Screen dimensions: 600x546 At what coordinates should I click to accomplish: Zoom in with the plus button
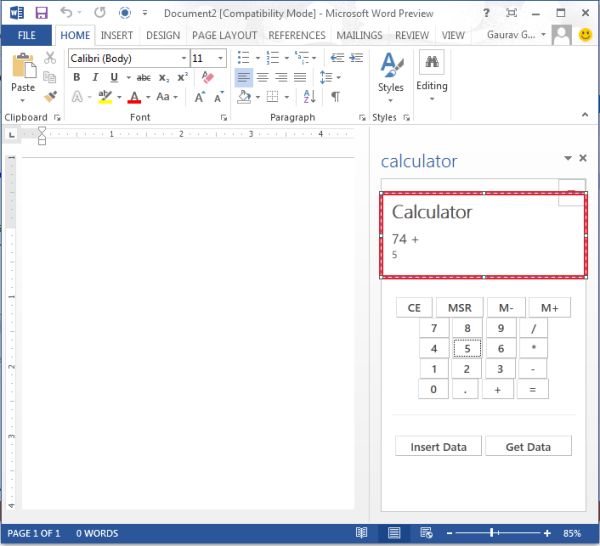547,533
